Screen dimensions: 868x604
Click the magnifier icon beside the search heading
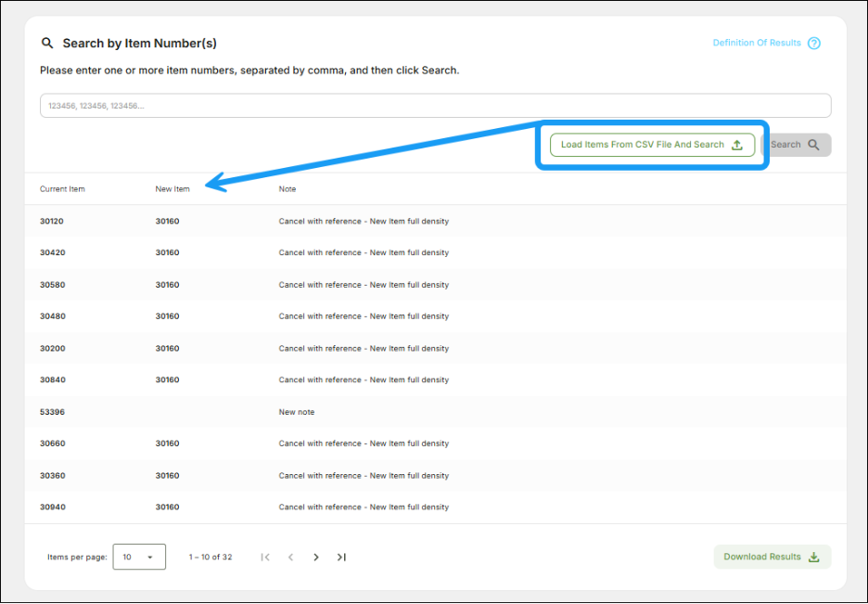47,44
